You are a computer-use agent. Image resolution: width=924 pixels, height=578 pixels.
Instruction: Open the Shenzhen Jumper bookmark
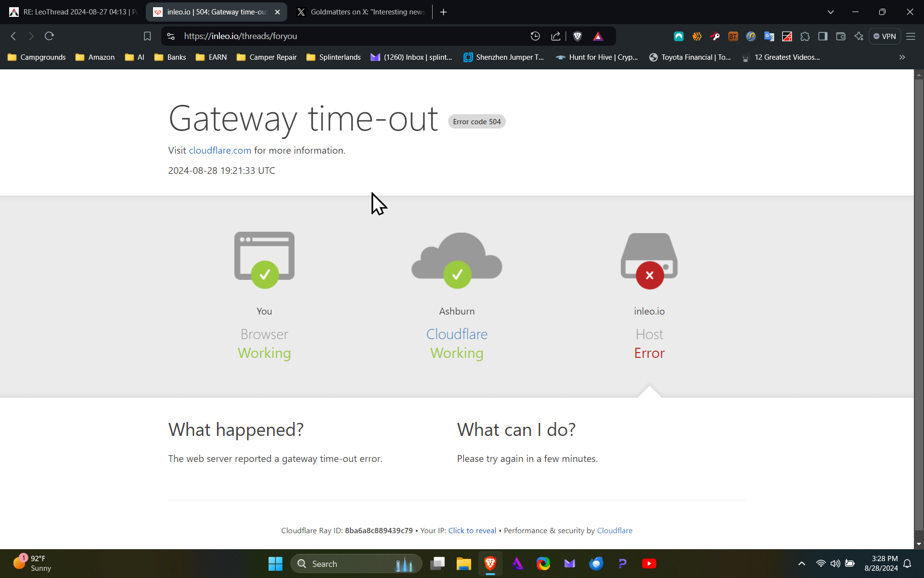[504, 57]
